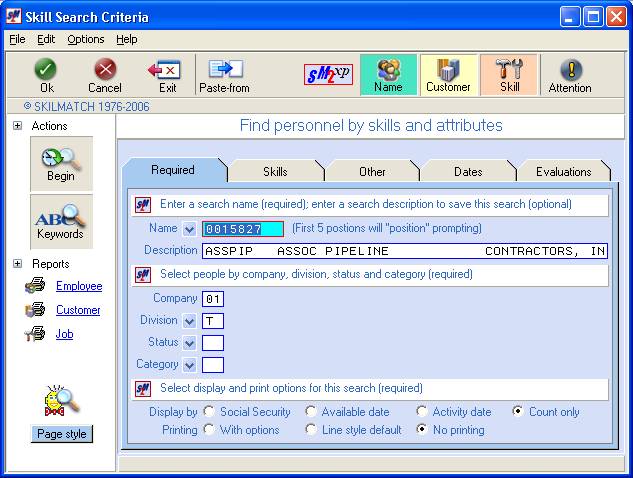Image resolution: width=633 pixels, height=478 pixels.
Task: Click the SM icon beside display options instructions
Action: pos(143,389)
